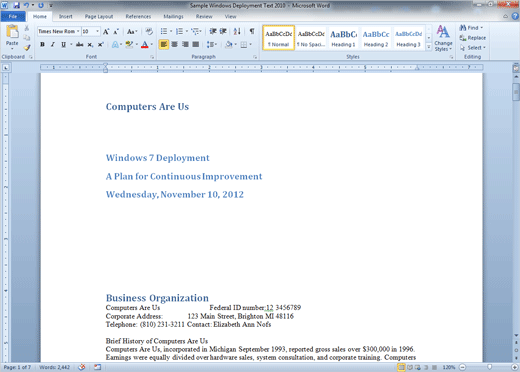The width and height of the screenshot is (520, 372).
Task: Click the zoom slider in status bar
Action: (489, 367)
